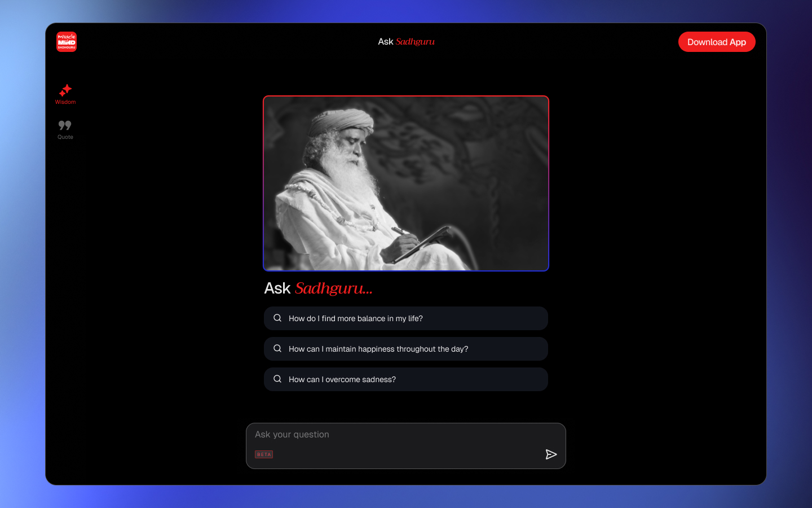Viewport: 812px width, 508px height.
Task: Choose 'How can I overcome sadness?'
Action: coord(406,379)
